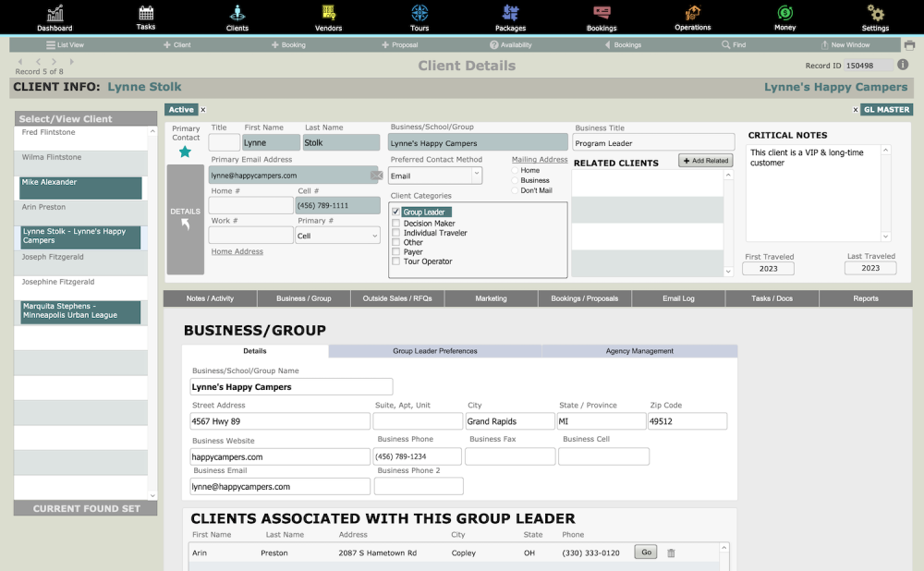
Task: Click the record info icon
Action: click(x=903, y=65)
